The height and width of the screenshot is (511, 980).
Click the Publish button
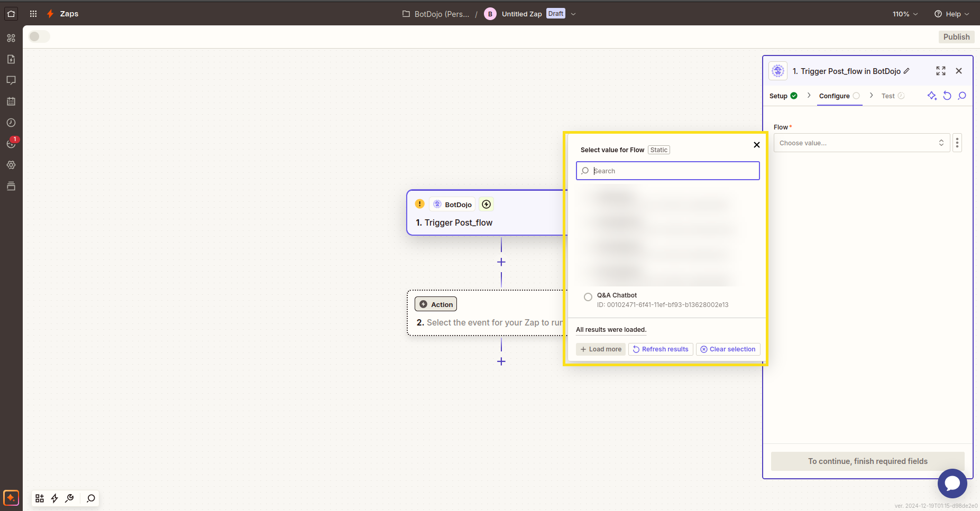(x=956, y=37)
